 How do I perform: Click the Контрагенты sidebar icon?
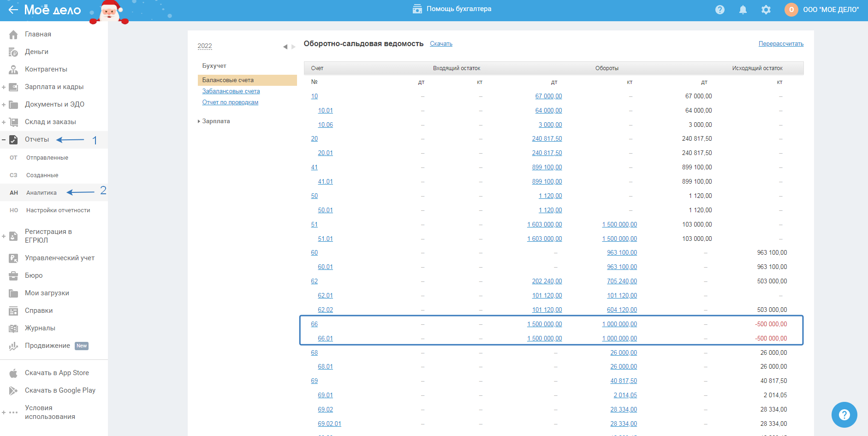pyautogui.click(x=13, y=70)
